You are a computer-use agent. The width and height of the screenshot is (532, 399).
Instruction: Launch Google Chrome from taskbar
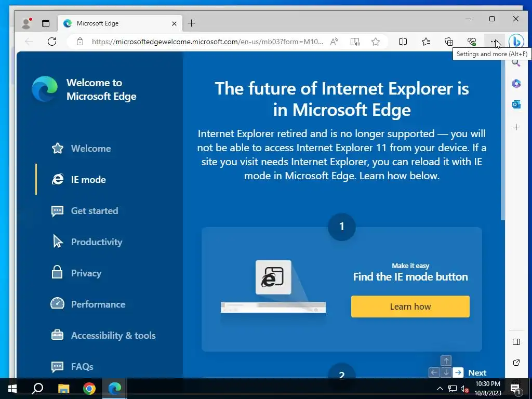point(89,389)
